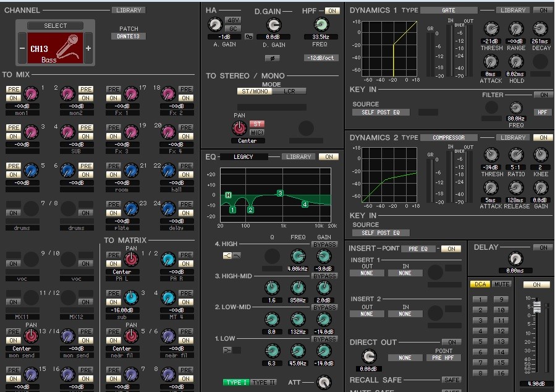Click the D. GAIN knob

(x=274, y=25)
